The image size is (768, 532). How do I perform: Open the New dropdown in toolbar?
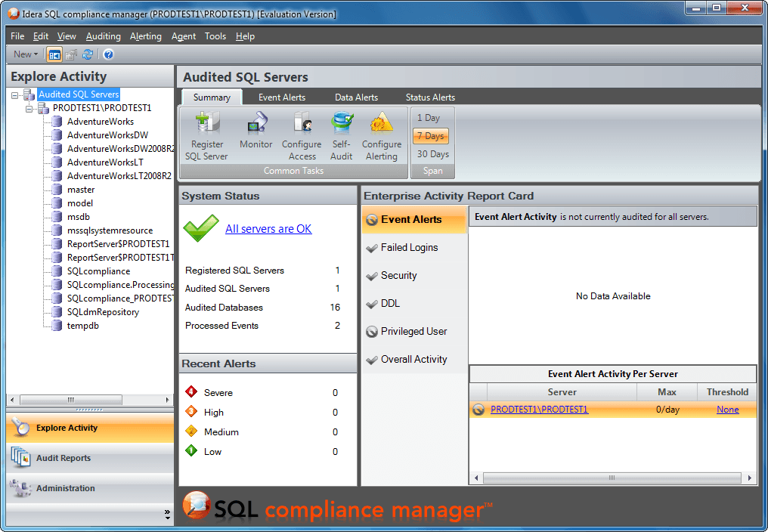point(26,54)
